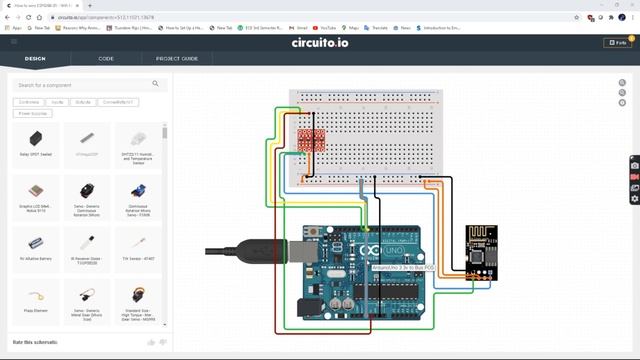Open the Maps bookmark

350,28
